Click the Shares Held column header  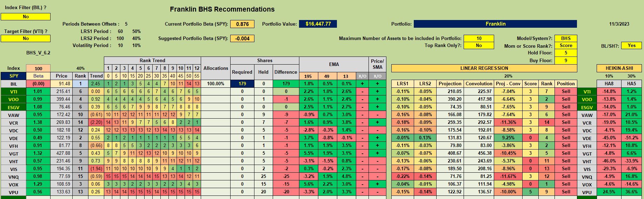tap(263, 72)
